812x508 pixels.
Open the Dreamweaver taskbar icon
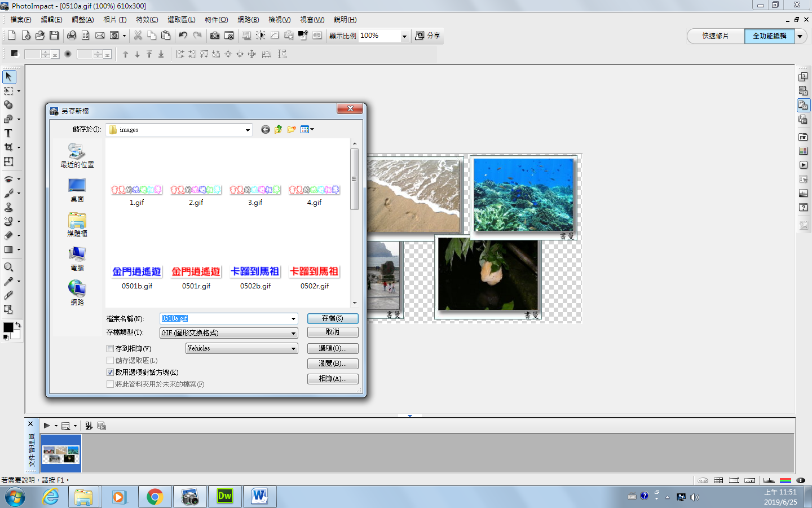(x=225, y=497)
